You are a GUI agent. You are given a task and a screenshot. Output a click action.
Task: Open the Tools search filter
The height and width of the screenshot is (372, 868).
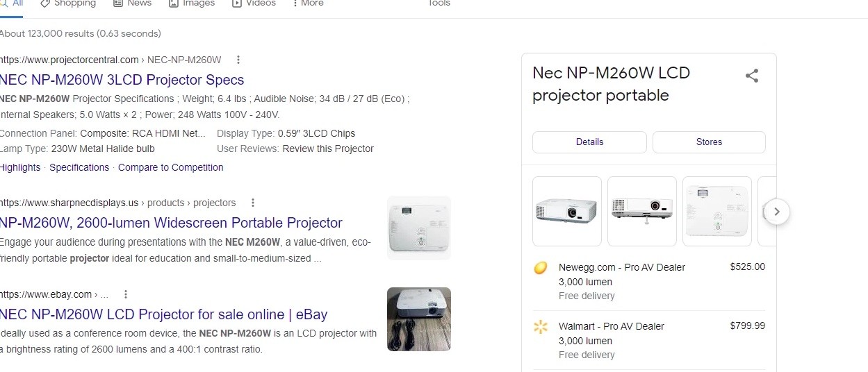pyautogui.click(x=439, y=3)
